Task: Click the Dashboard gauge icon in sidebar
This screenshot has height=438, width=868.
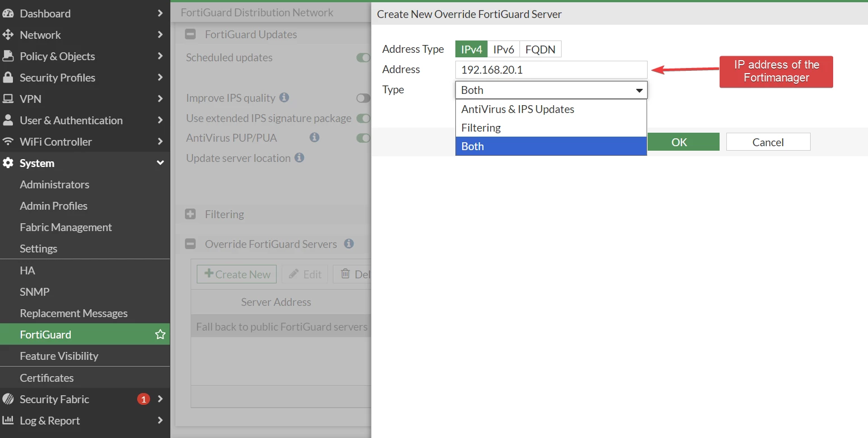Action: pos(8,13)
